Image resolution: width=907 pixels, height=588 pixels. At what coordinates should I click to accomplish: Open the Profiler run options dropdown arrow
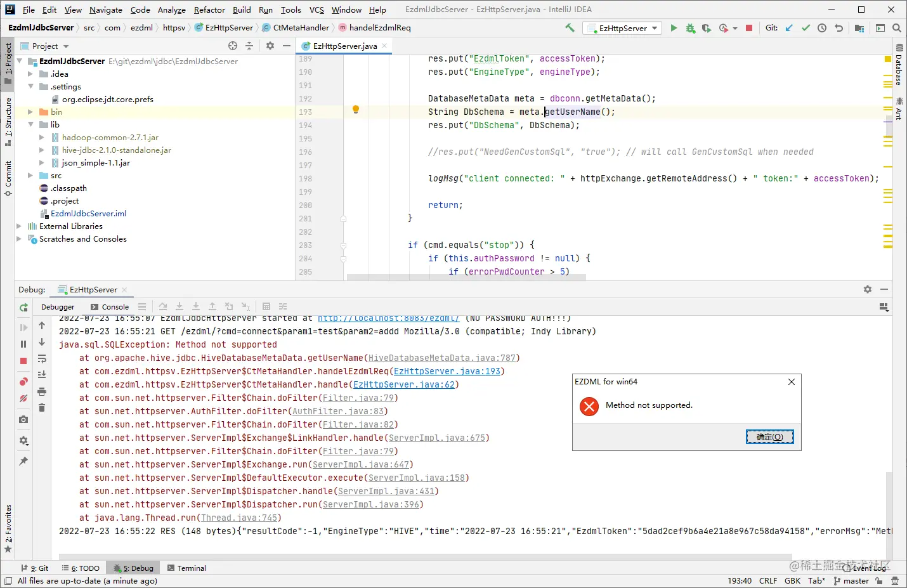pyautogui.click(x=735, y=28)
